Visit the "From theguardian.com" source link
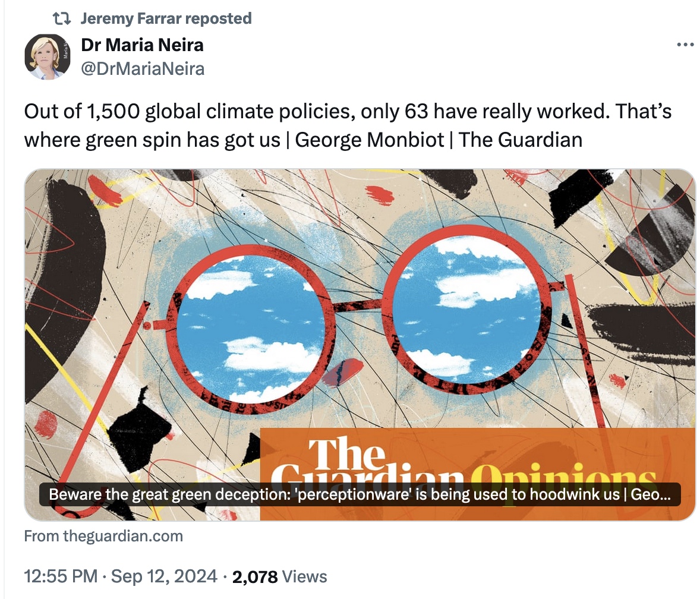 (x=103, y=536)
